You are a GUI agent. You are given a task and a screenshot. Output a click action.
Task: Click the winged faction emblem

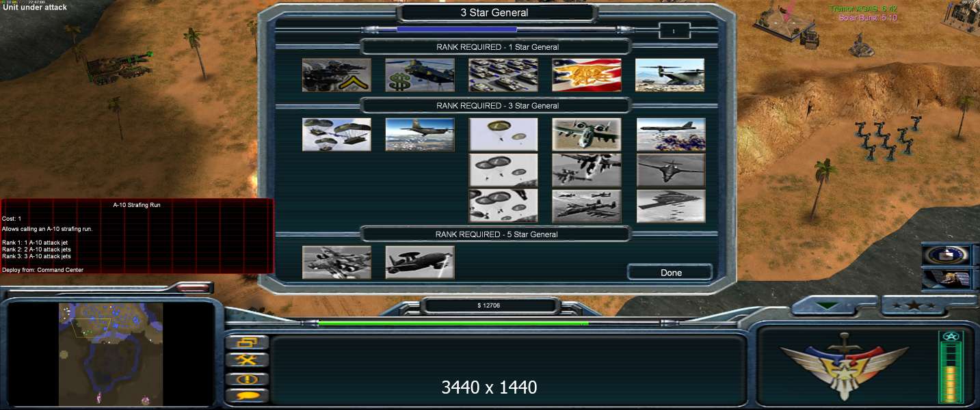[844, 366]
